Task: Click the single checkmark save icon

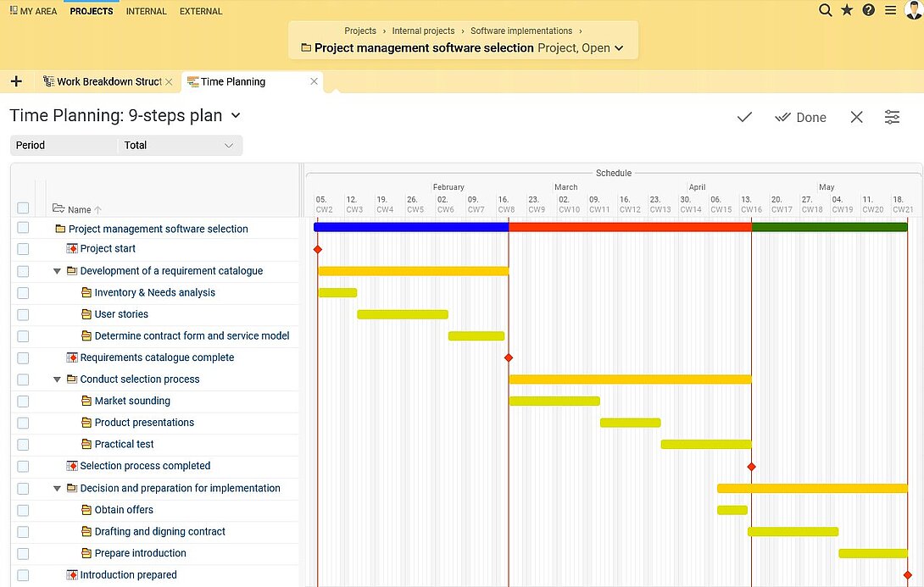Action: [x=744, y=117]
